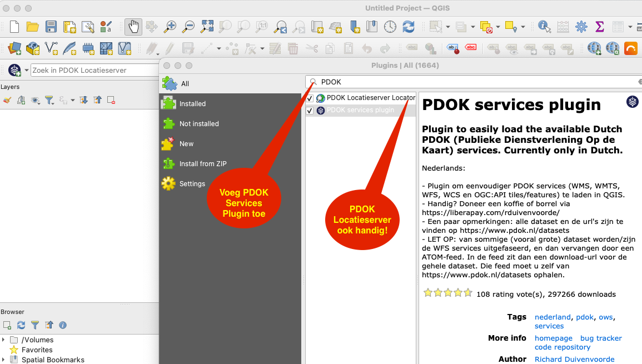Open the Manage Map Themes eye dropdown
This screenshot has width=642, height=364.
coord(36,100)
